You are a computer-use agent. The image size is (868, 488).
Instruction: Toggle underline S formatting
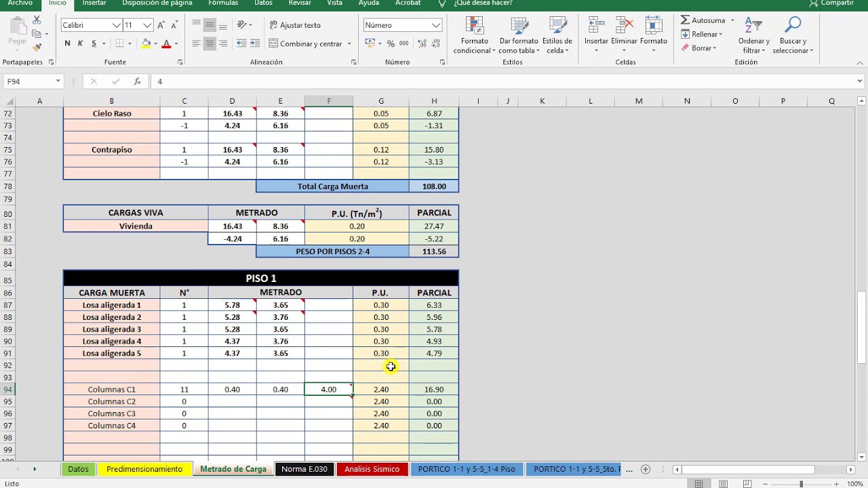pyautogui.click(x=94, y=43)
